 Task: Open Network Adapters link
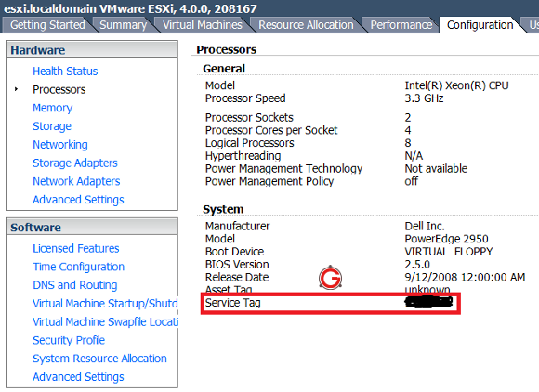tap(76, 181)
